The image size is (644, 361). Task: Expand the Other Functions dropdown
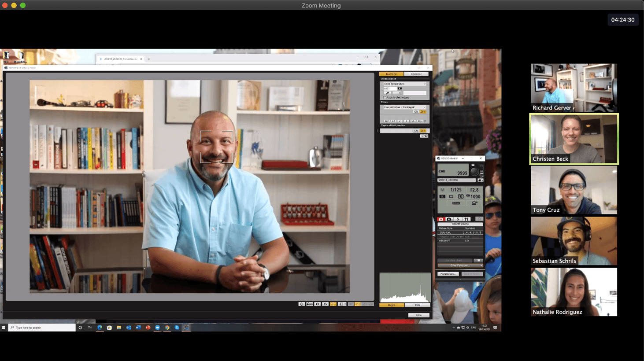click(x=460, y=265)
